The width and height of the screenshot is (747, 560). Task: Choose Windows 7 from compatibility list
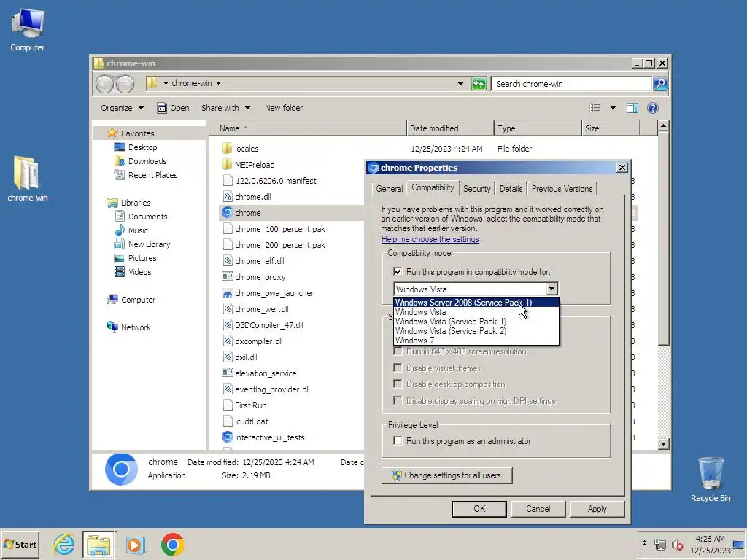[476, 341]
